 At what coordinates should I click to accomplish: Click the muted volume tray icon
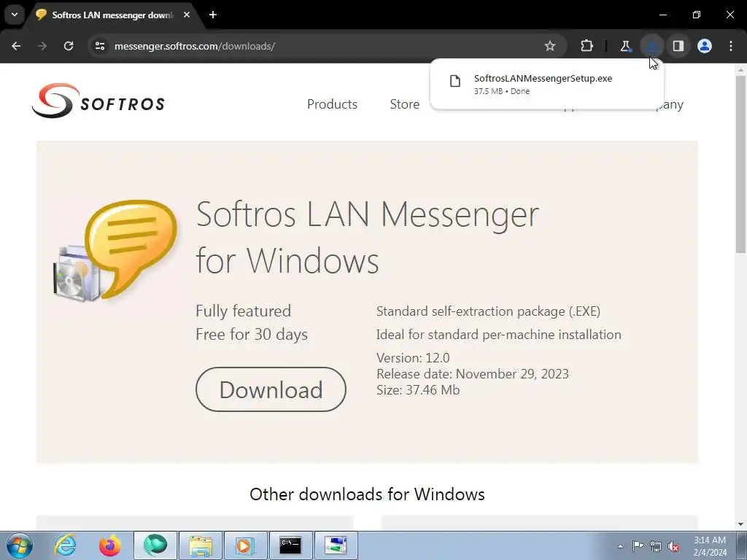point(673,546)
